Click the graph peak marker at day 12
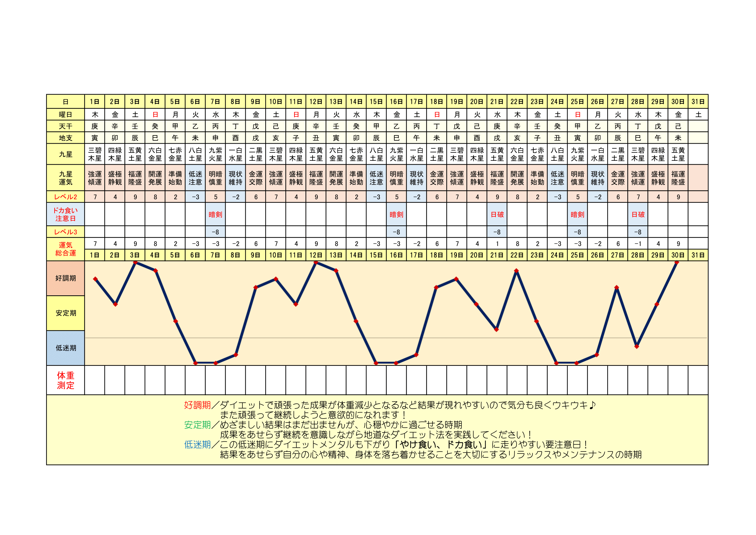 316,263
